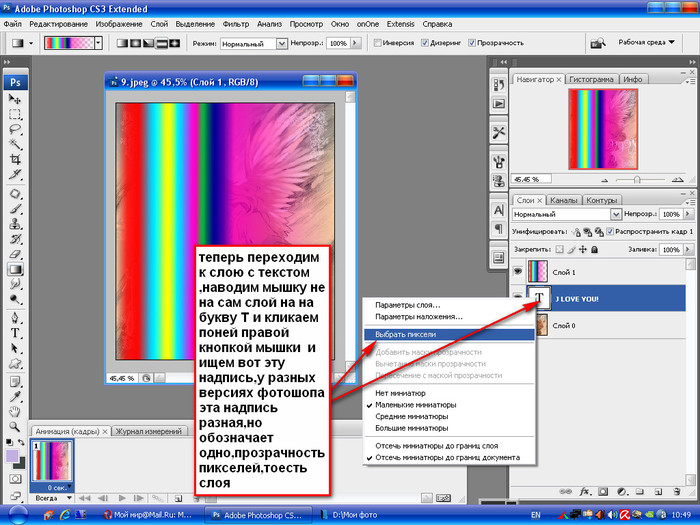Toggle Quick Mask mode icon
Image resolution: width=700 pixels, height=525 pixels.
pos(15,479)
